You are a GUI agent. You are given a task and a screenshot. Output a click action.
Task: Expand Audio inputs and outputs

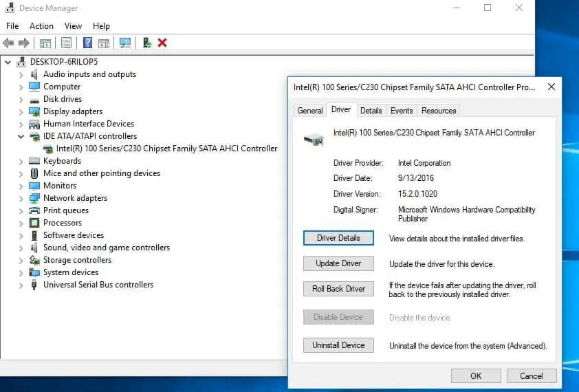click(x=21, y=75)
